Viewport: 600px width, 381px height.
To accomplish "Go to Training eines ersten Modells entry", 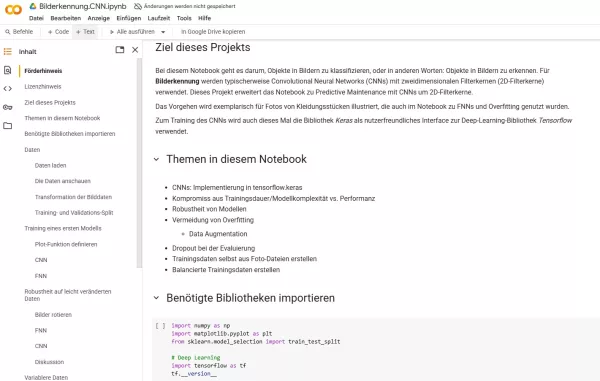I will coord(63,228).
